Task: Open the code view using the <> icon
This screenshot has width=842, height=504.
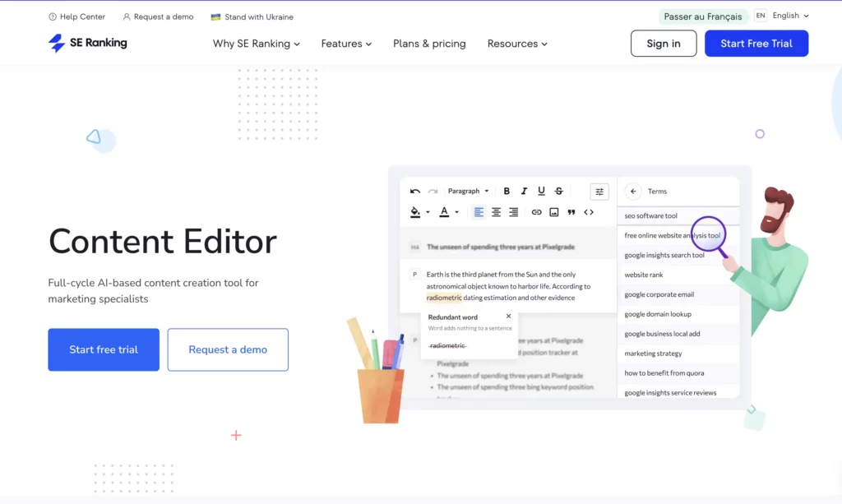Action: [x=589, y=212]
